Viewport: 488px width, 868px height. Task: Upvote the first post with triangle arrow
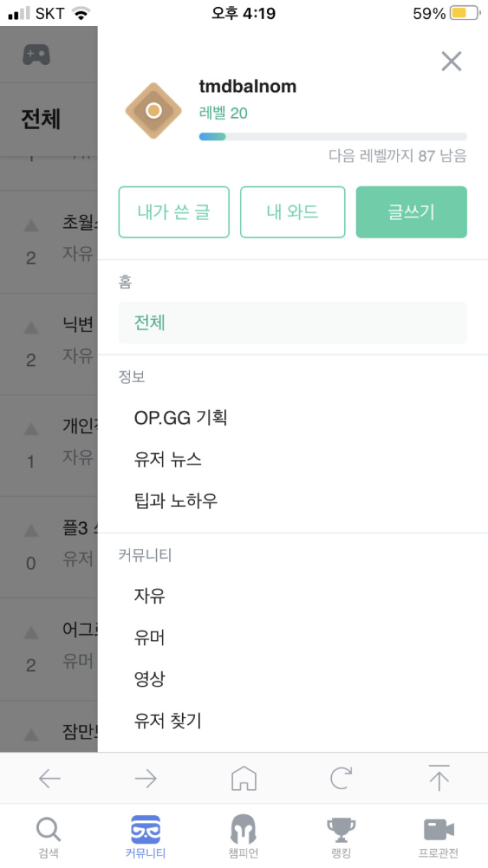point(31,226)
